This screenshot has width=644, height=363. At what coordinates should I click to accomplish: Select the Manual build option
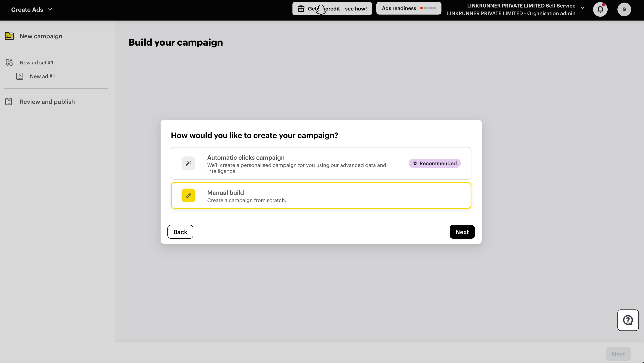pyautogui.click(x=321, y=195)
